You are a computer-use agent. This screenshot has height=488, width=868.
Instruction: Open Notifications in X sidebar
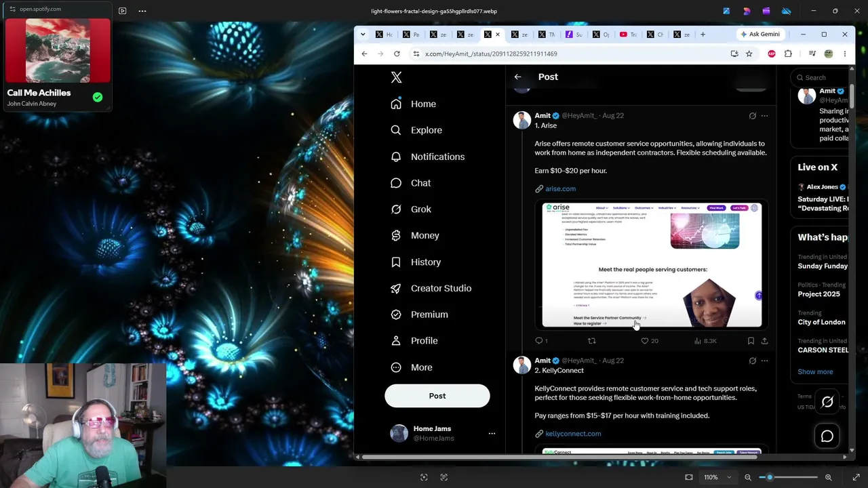point(428,157)
